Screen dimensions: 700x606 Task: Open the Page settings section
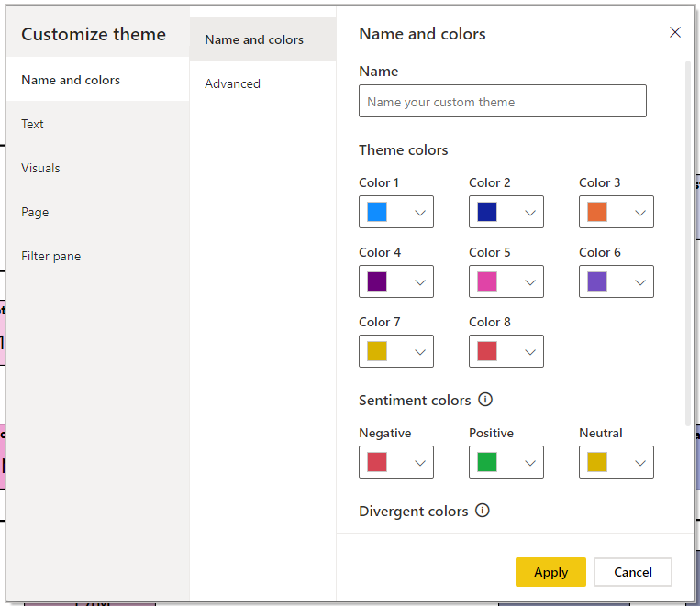pyautogui.click(x=98, y=212)
